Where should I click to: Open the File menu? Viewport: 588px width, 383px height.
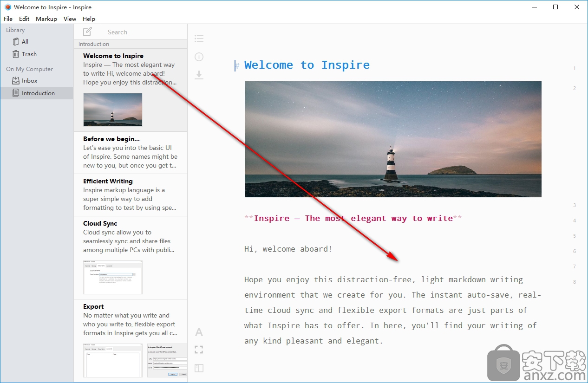(8, 19)
